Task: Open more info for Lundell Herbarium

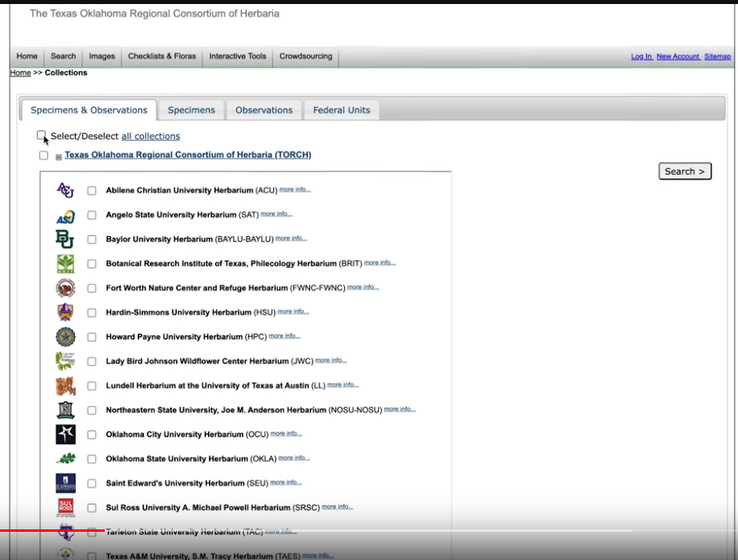Action: (x=343, y=385)
